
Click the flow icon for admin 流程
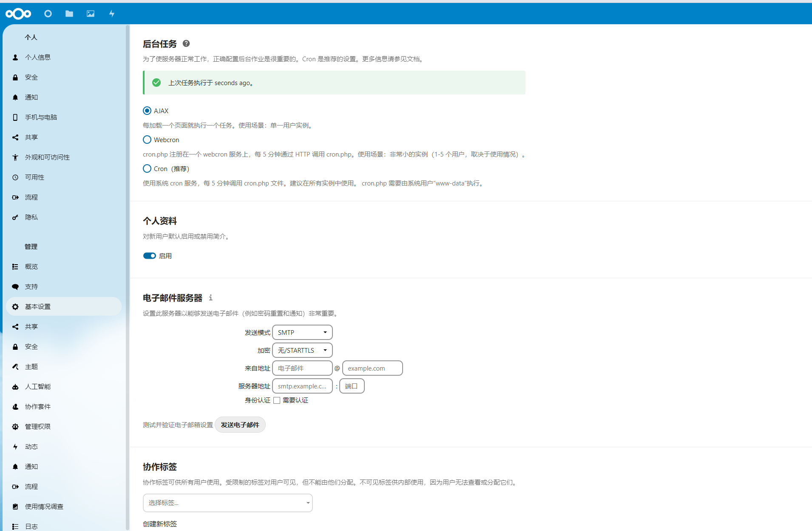click(15, 487)
